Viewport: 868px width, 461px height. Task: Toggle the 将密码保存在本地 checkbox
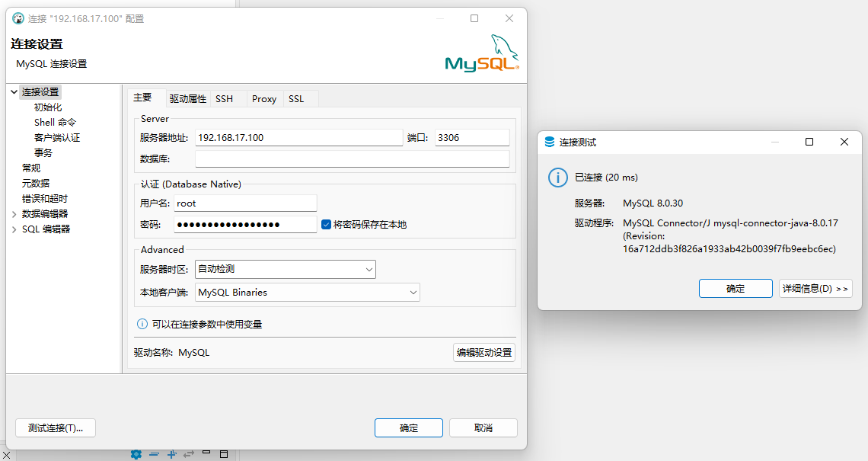[x=326, y=225]
